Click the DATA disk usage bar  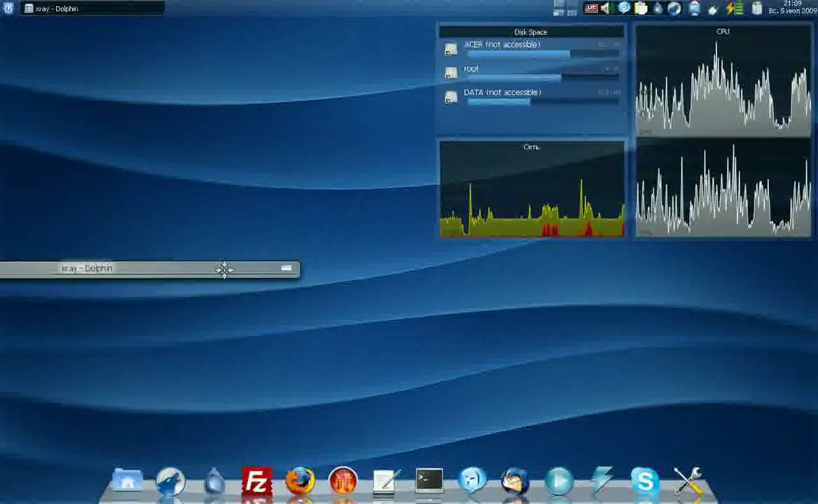pos(543,101)
